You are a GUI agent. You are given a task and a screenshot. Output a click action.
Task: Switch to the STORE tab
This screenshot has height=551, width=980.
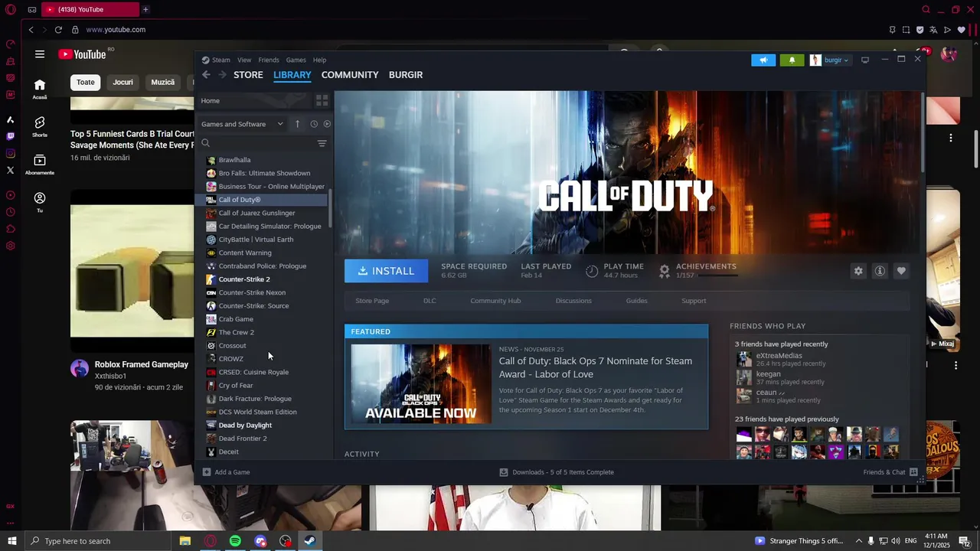[248, 74]
